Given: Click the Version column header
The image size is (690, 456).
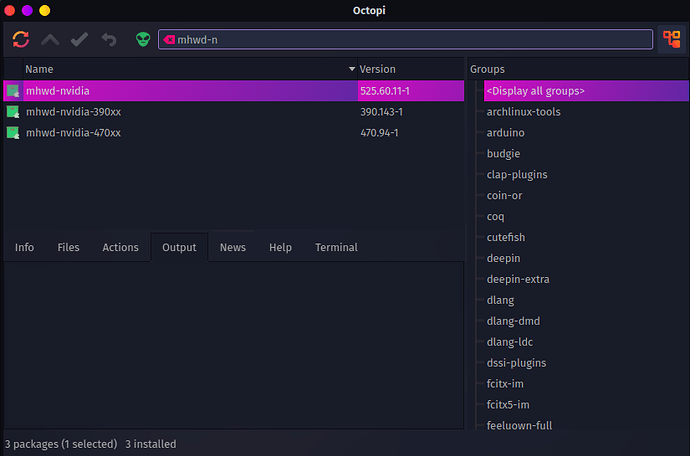Looking at the screenshot, I should [411, 69].
